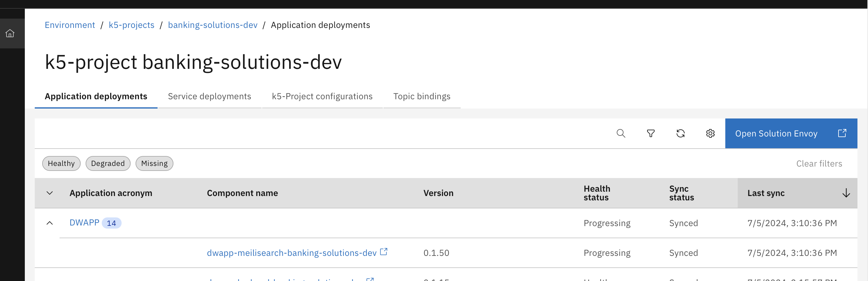868x281 pixels.
Task: Click the Last sync sort arrow
Action: pyautogui.click(x=846, y=193)
